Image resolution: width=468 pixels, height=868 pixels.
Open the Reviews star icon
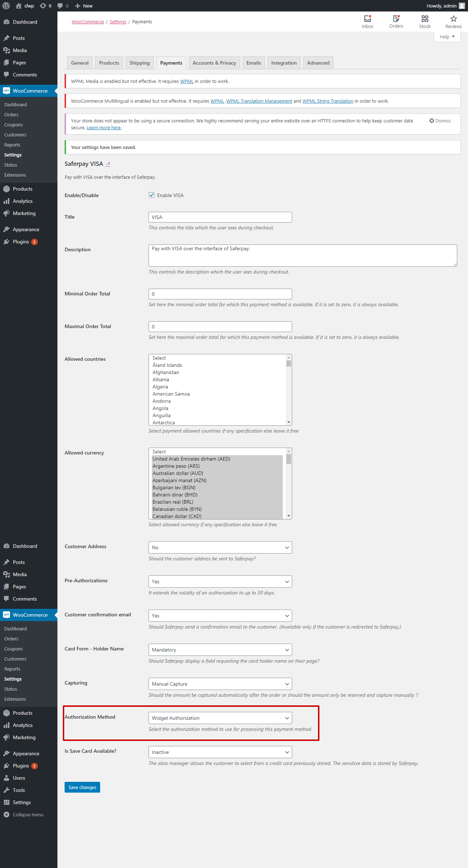click(x=453, y=22)
